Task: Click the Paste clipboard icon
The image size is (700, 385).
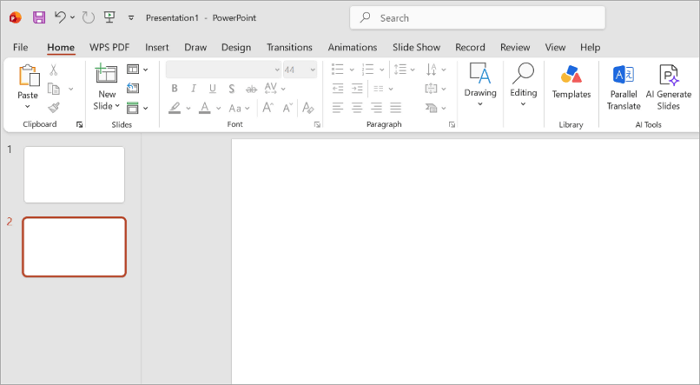Action: [x=29, y=75]
